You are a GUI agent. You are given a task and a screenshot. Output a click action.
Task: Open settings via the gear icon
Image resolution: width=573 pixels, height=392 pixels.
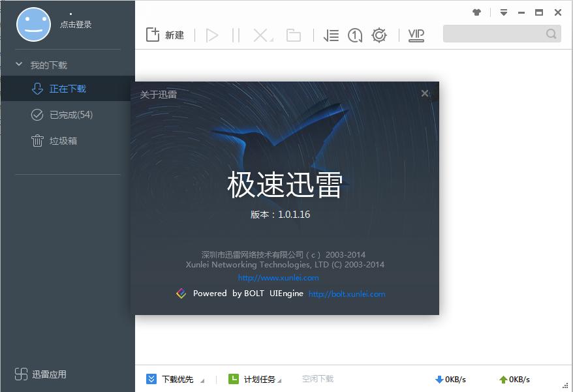[379, 35]
